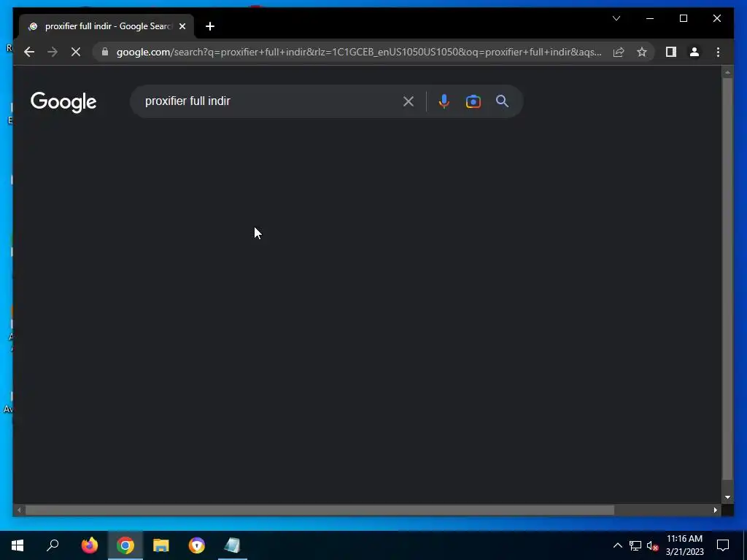
Task: Share this page using the share icon
Action: [619, 52]
